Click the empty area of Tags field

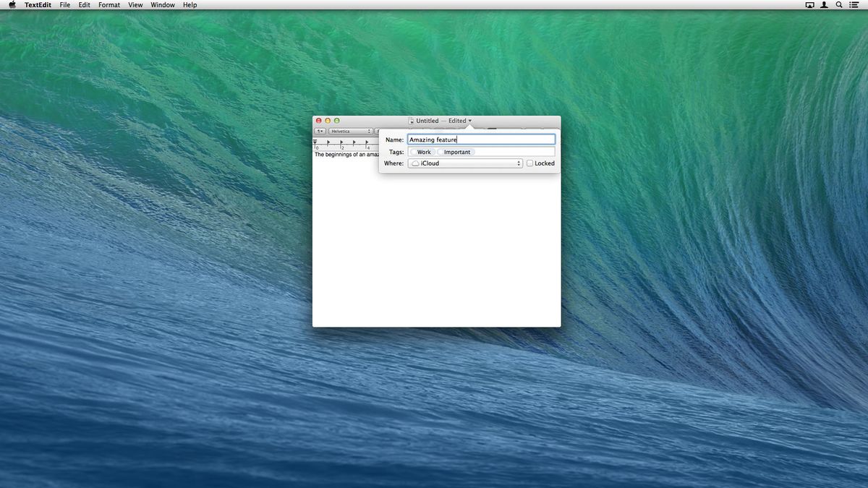pyautogui.click(x=514, y=152)
